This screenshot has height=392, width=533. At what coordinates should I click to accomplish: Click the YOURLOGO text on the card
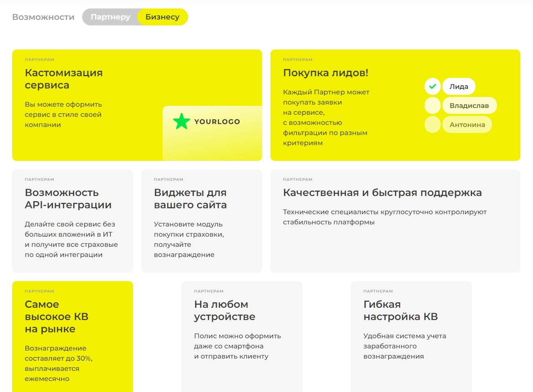click(217, 122)
